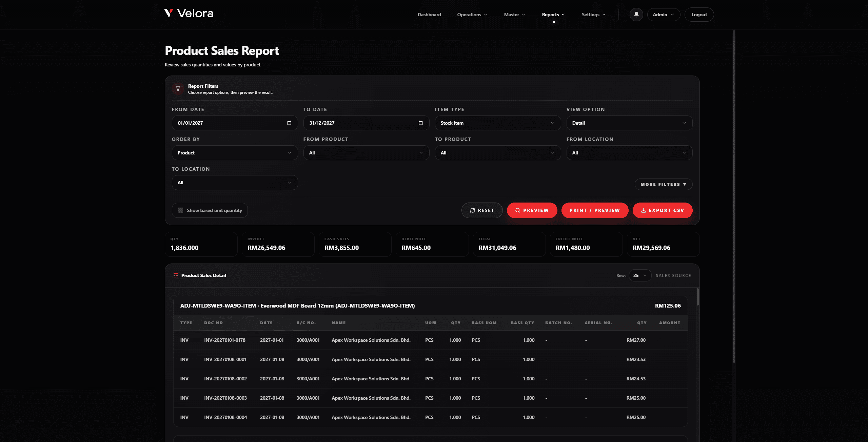Click document INV-20270101-0178
Image resolution: width=868 pixels, height=442 pixels.
tap(225, 340)
